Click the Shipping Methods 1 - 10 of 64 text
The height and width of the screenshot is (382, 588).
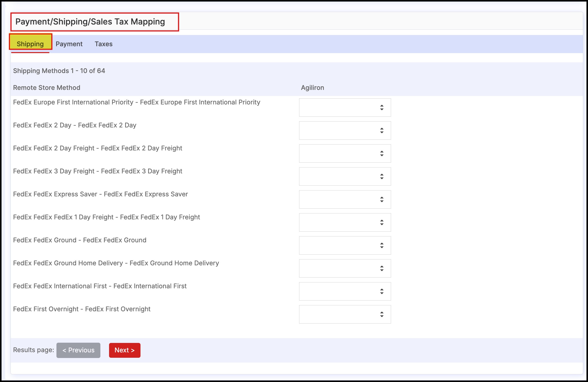click(x=59, y=71)
